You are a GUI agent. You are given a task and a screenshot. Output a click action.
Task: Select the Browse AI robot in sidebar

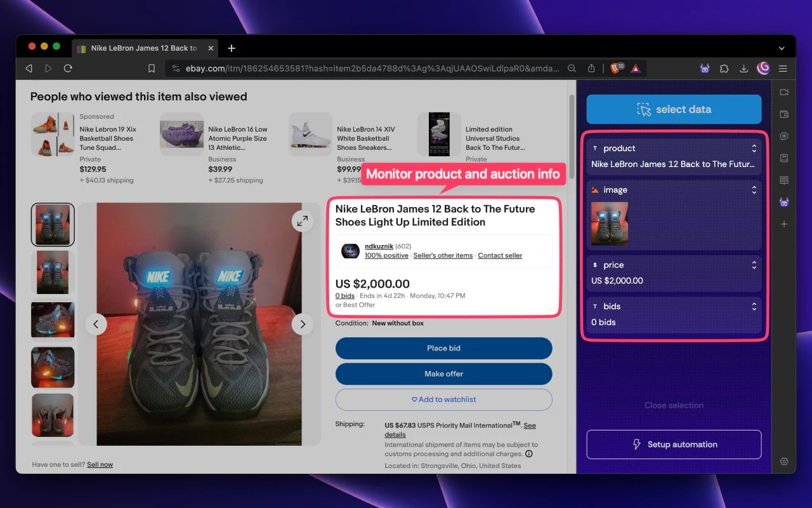[784, 203]
